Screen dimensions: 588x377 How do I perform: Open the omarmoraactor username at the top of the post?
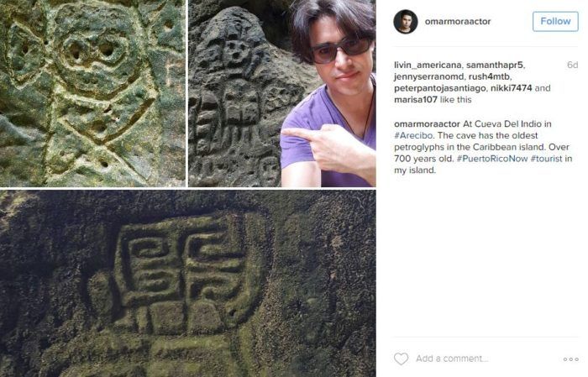point(458,22)
